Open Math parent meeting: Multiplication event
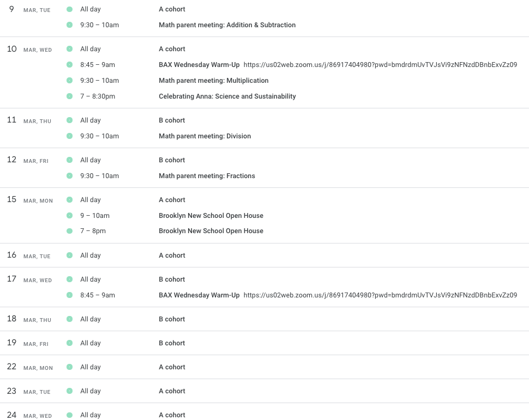The width and height of the screenshot is (529, 420). [x=213, y=81]
